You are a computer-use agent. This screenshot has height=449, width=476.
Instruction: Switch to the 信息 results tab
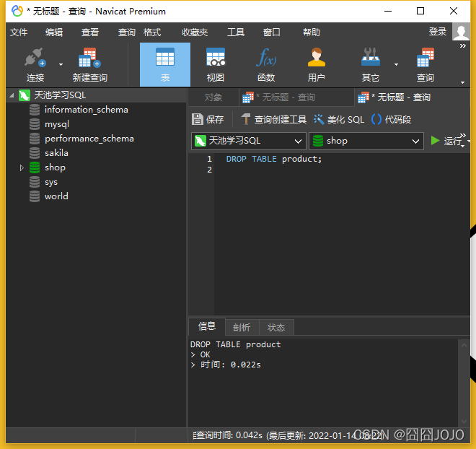click(207, 326)
